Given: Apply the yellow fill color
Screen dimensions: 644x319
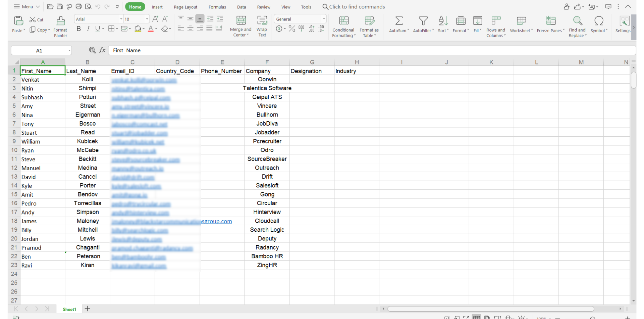Looking at the screenshot, I should coord(138,29).
